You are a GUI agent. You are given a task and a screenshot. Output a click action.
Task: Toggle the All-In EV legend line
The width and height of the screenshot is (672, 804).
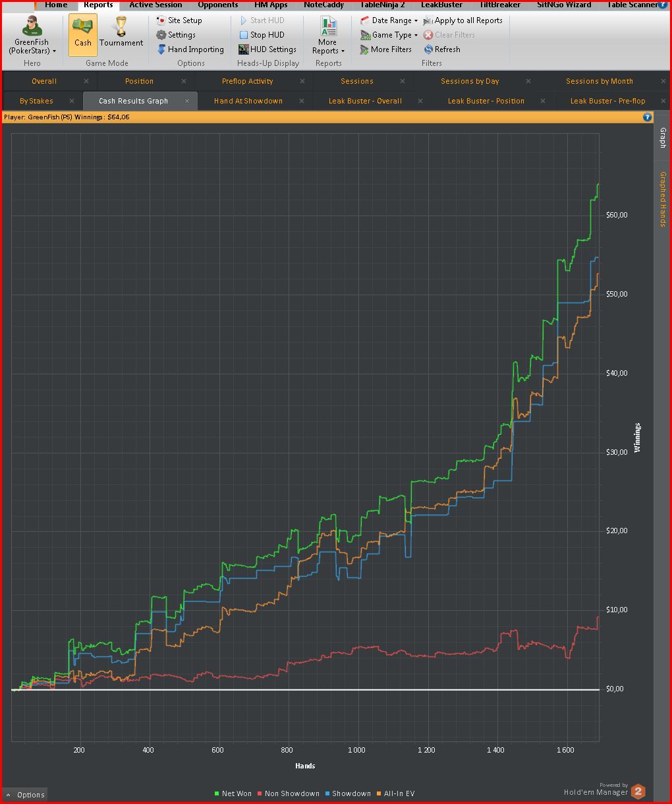pos(396,793)
